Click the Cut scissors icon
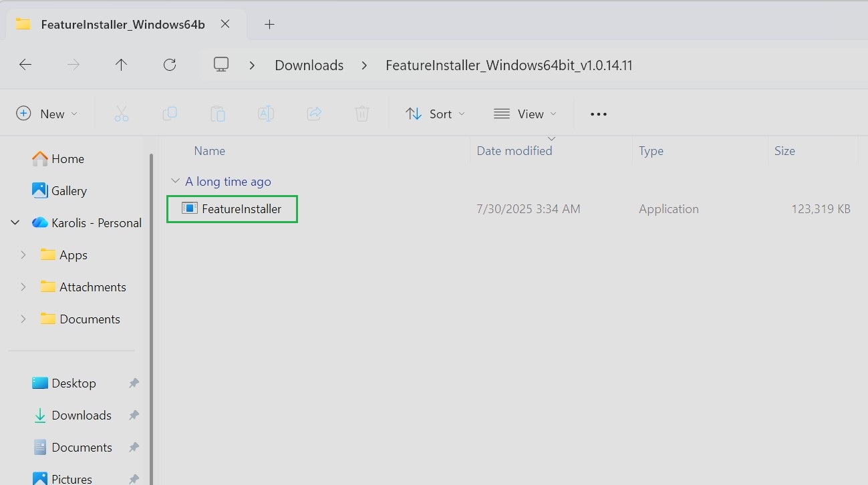This screenshot has height=485, width=868. point(121,114)
